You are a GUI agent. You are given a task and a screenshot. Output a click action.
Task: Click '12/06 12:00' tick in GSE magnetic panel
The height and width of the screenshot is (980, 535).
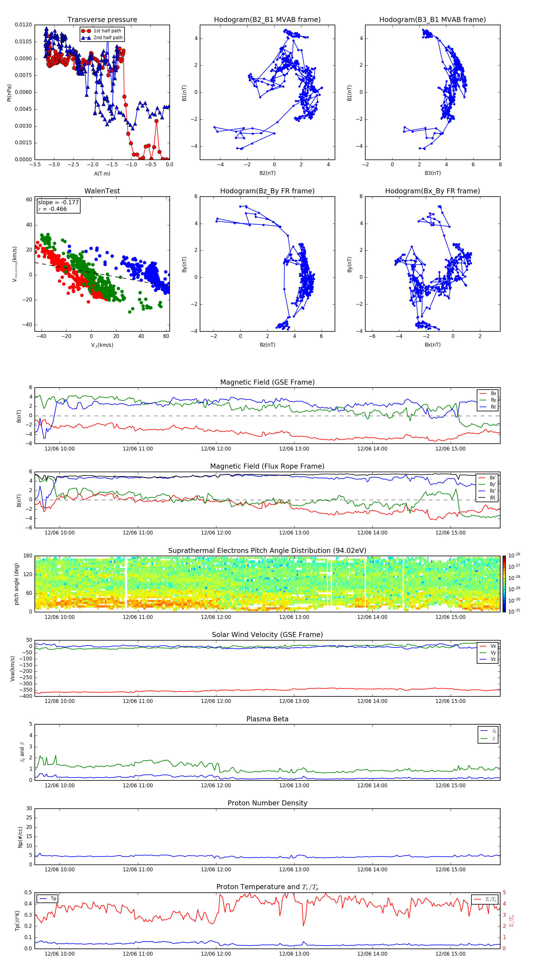coord(216,449)
